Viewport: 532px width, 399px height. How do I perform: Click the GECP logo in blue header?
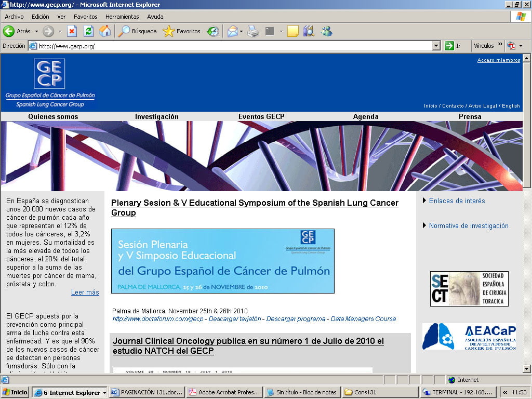click(49, 74)
